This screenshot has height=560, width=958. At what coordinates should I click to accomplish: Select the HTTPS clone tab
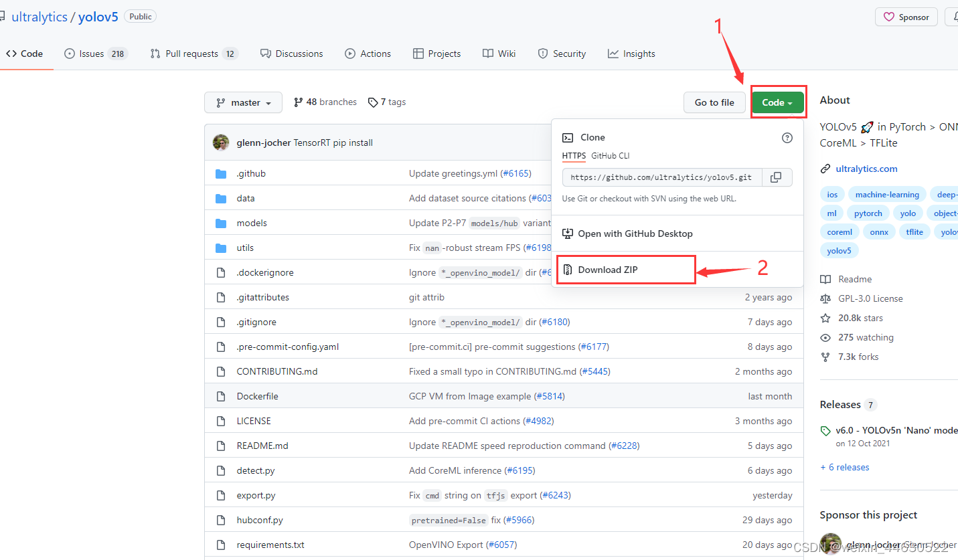click(x=574, y=156)
